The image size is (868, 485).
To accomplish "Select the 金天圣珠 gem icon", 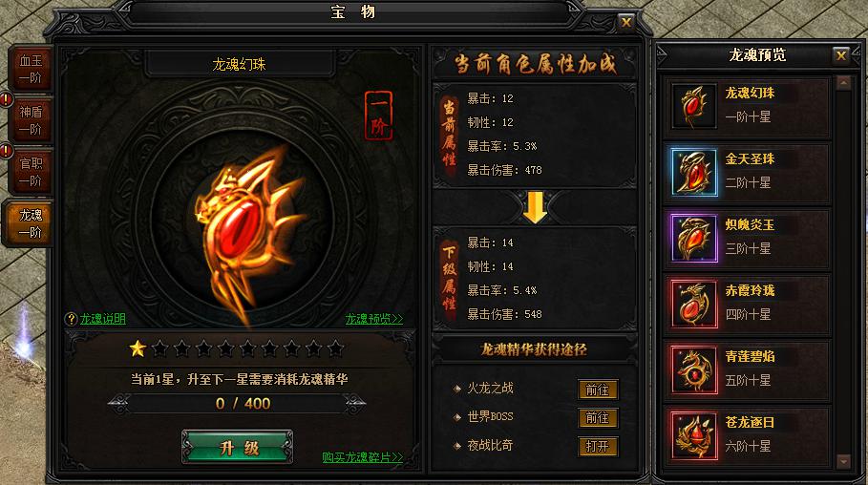I will 694,172.
